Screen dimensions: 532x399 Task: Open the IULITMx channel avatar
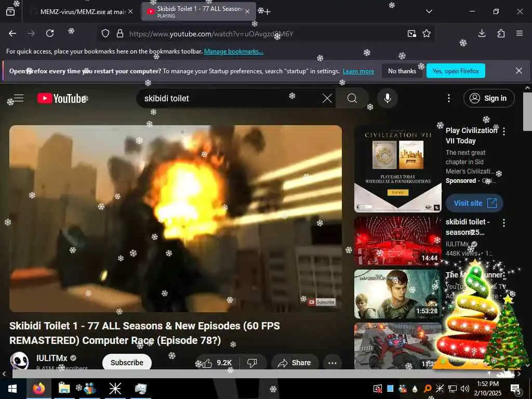[19, 361]
